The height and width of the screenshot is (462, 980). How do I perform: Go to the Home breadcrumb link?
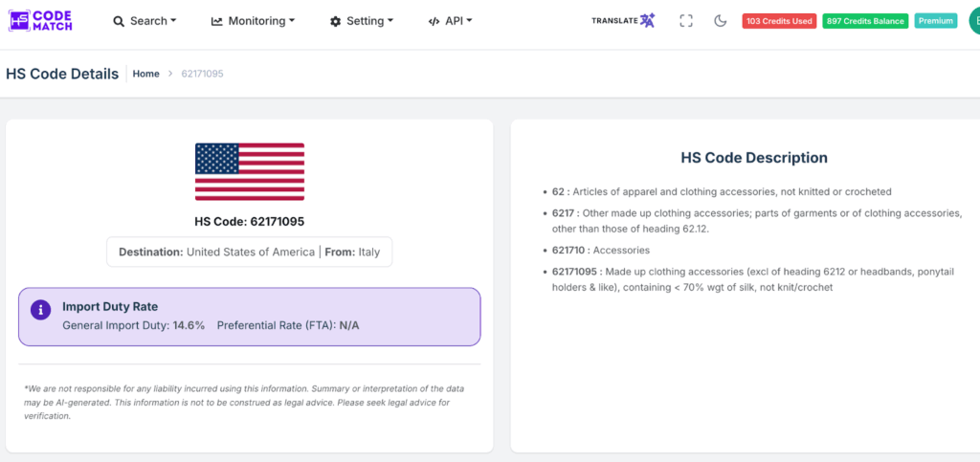tap(145, 74)
